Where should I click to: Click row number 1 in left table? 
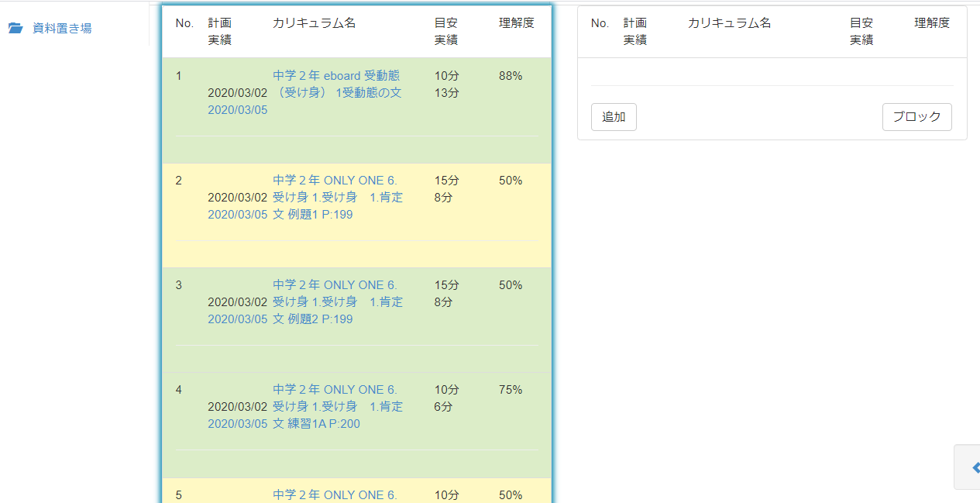pyautogui.click(x=179, y=76)
